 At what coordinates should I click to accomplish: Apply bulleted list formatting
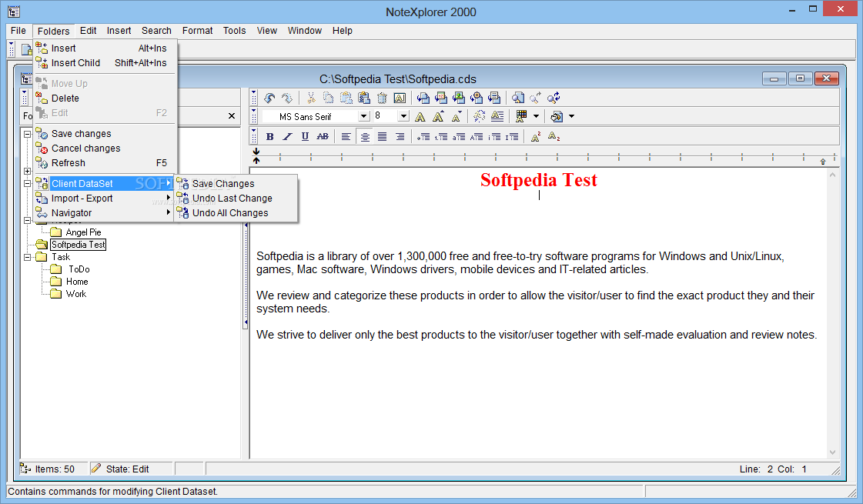(x=423, y=136)
